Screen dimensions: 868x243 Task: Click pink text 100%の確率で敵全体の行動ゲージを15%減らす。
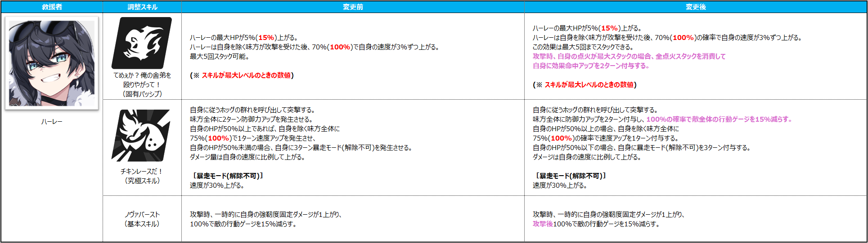point(720,119)
